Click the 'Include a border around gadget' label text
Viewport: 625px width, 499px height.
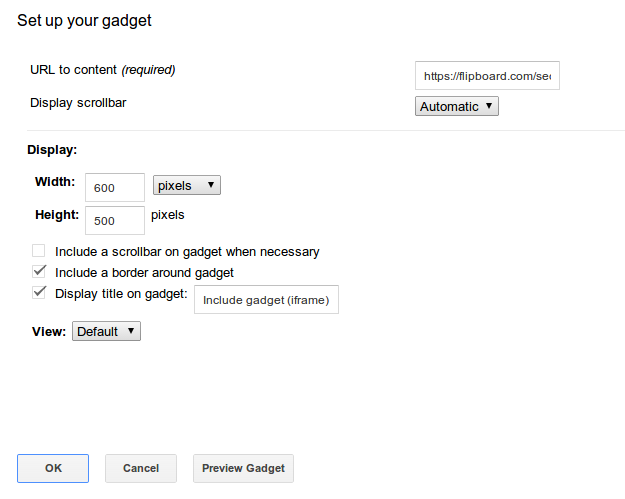(x=144, y=272)
